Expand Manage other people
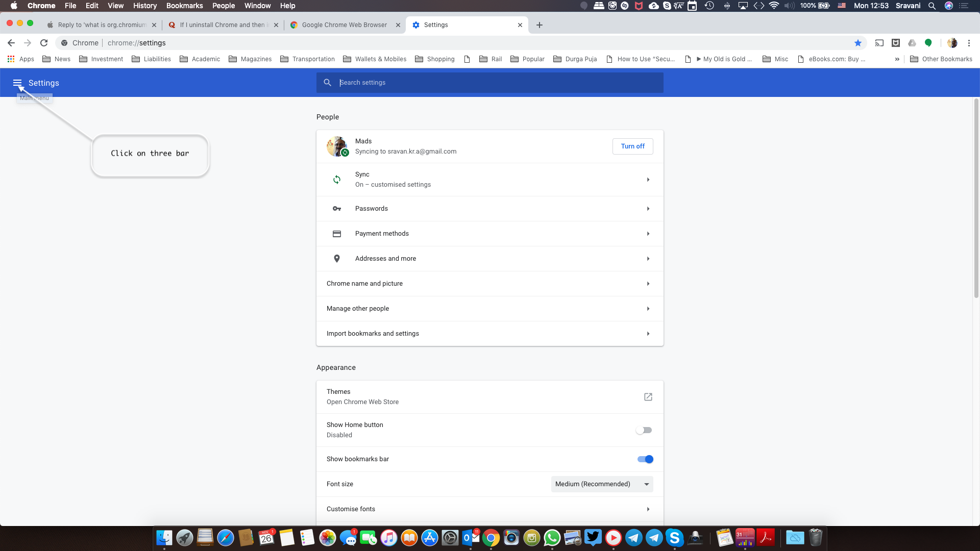The image size is (980, 551). [x=489, y=308]
